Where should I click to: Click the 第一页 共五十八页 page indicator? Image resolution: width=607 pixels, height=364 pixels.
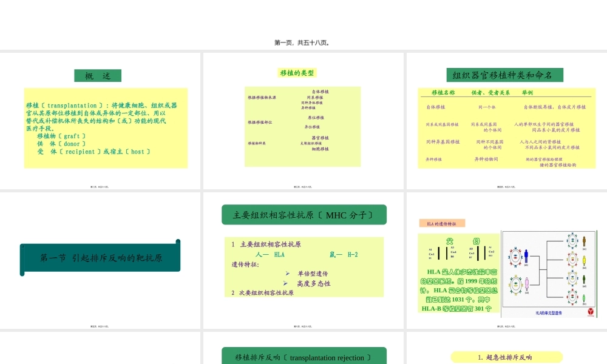[x=303, y=42]
